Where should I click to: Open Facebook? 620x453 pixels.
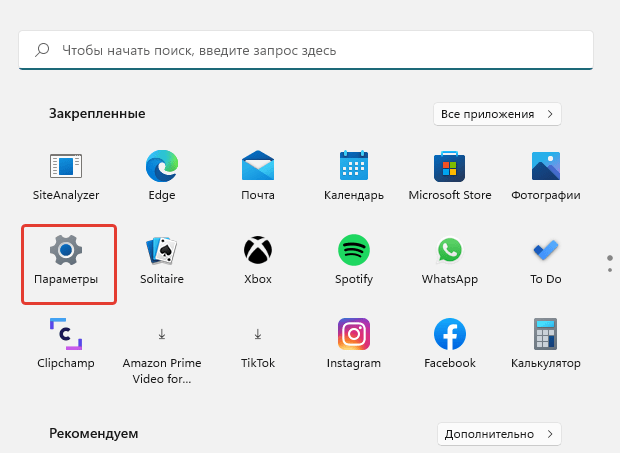click(450, 344)
